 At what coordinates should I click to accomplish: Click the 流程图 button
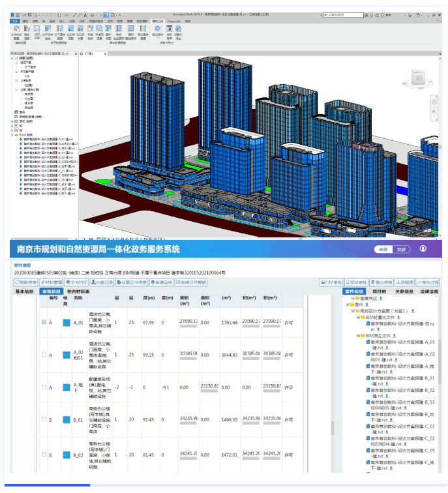point(404,282)
